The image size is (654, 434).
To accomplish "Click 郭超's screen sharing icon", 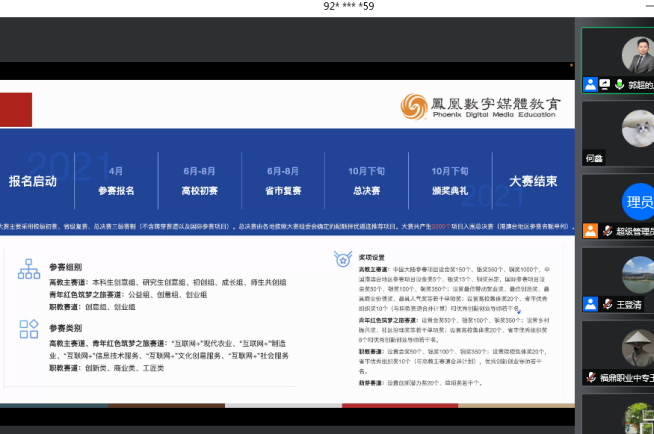I will (x=605, y=85).
